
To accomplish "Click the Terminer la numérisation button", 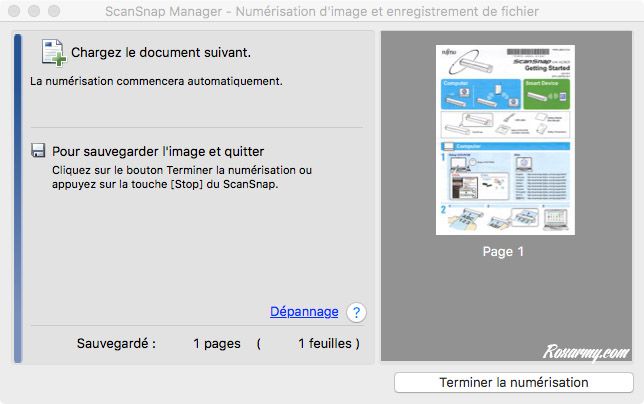I will click(x=513, y=382).
